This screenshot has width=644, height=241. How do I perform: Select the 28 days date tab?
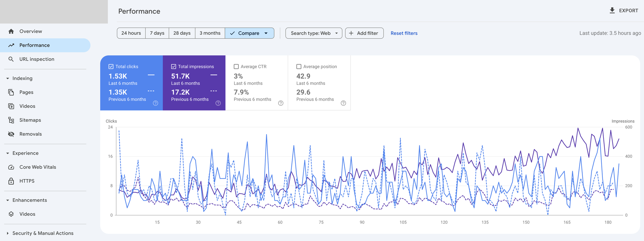pyautogui.click(x=182, y=33)
